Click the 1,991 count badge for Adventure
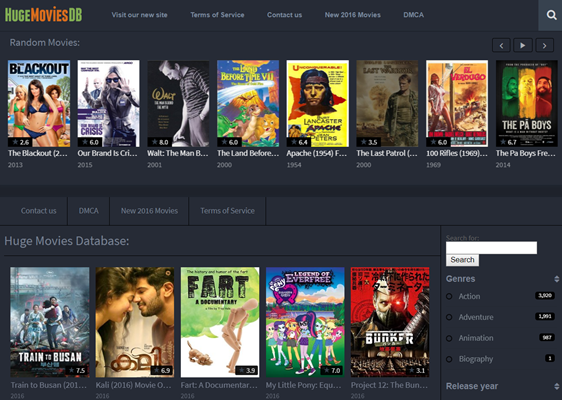Viewport: 562px width, 400px height. pyautogui.click(x=545, y=316)
